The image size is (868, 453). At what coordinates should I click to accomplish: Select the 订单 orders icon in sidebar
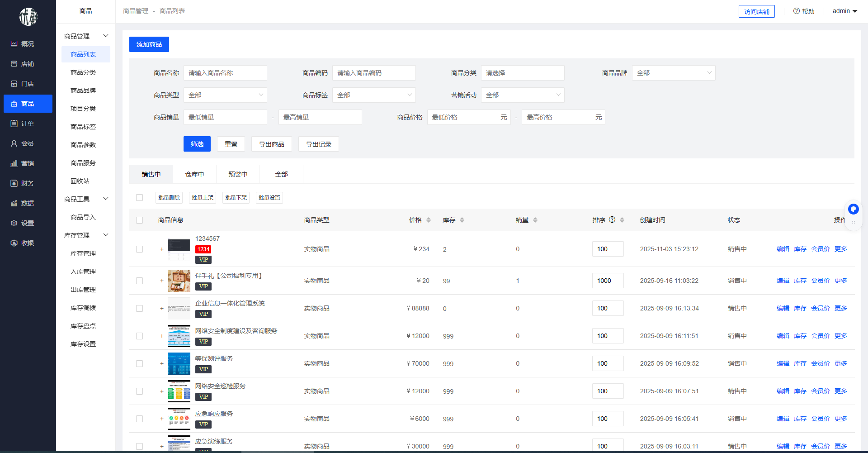[x=14, y=124]
